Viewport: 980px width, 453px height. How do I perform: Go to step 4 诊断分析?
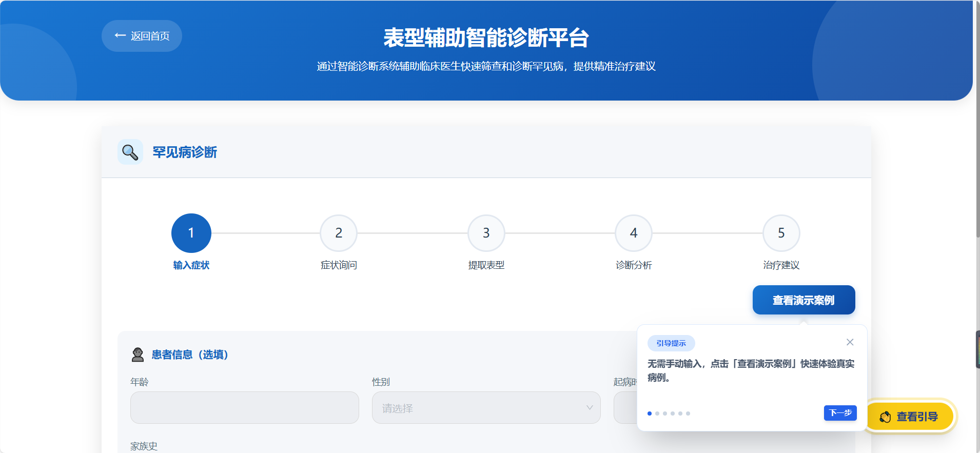point(634,233)
